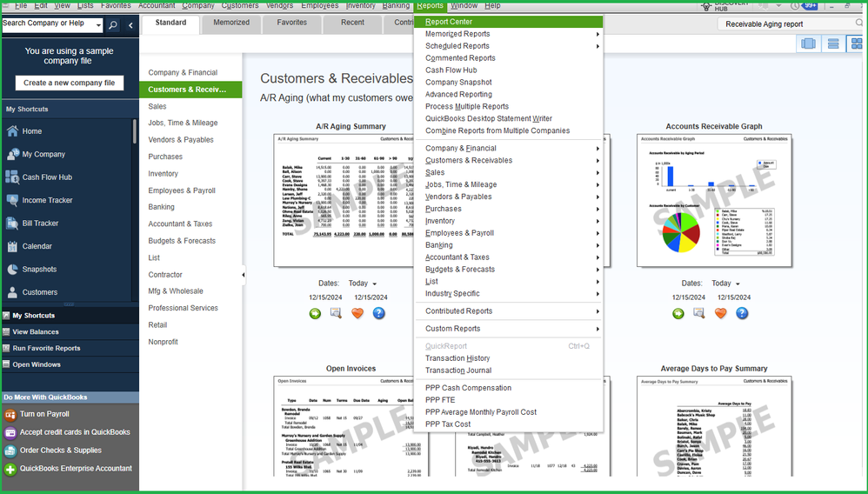Image resolution: width=868 pixels, height=494 pixels.
Task: Run the A/R Aging Summary report green arrow
Action: pyautogui.click(x=315, y=313)
